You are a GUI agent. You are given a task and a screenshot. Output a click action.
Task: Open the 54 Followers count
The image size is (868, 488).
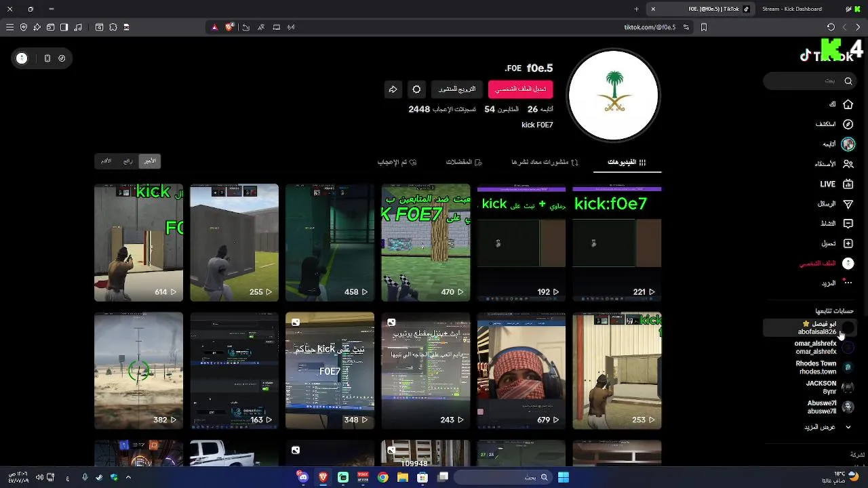[501, 109]
